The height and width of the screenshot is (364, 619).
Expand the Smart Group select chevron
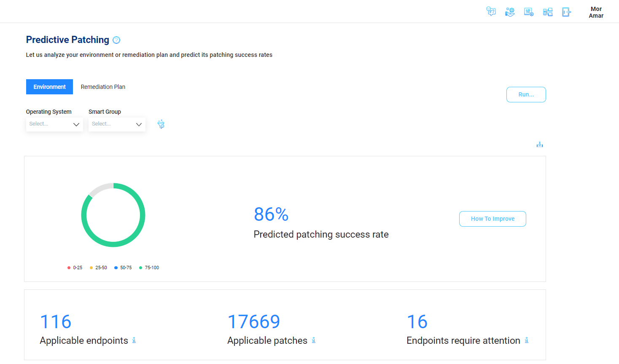pos(139,124)
